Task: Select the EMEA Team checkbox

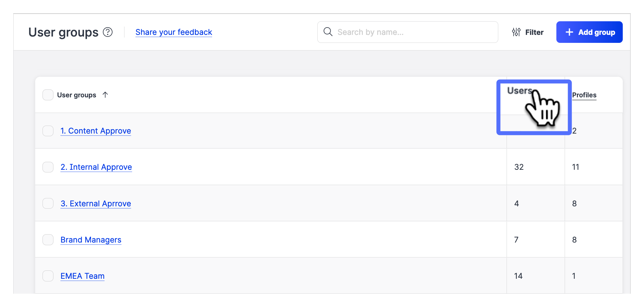Action: point(48,275)
